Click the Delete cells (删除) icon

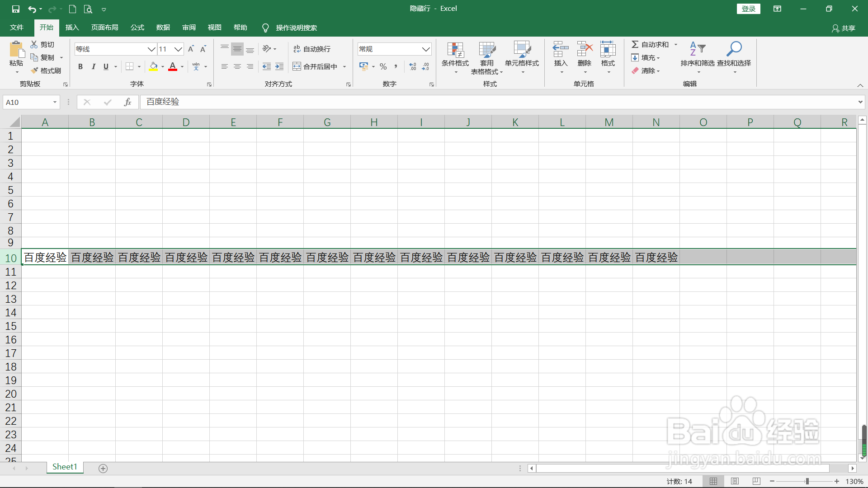point(585,49)
